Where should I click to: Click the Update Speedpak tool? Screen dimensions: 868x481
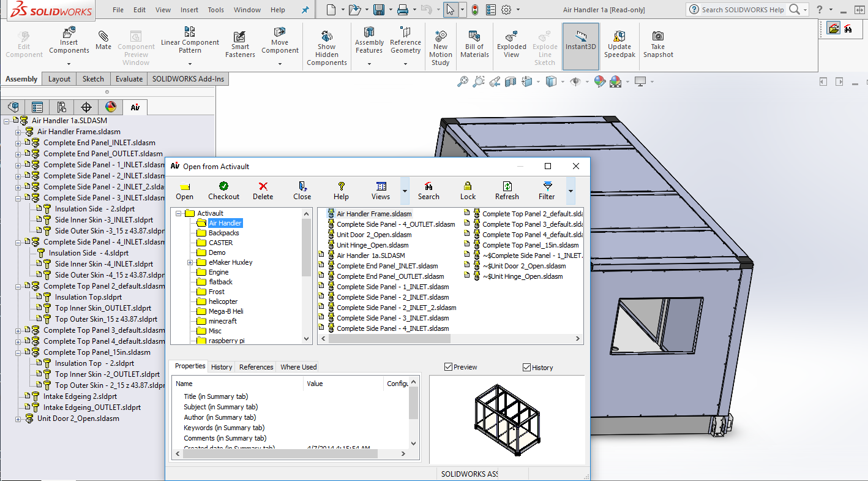coord(619,44)
